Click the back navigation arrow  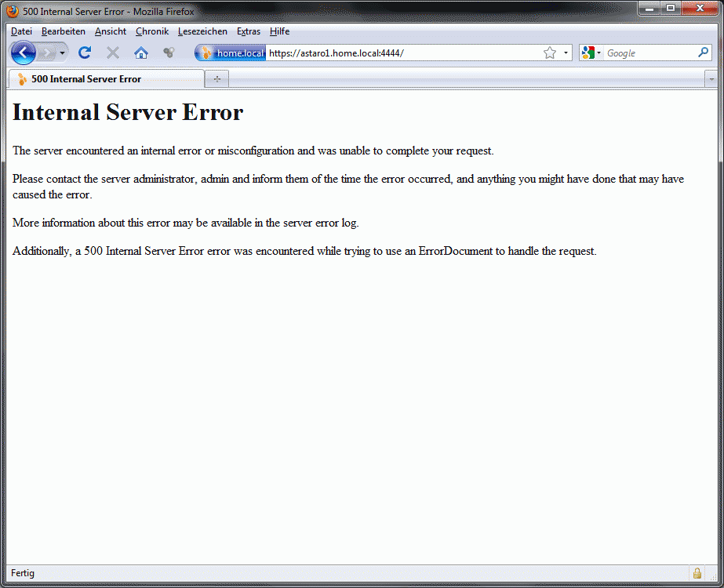pos(24,53)
